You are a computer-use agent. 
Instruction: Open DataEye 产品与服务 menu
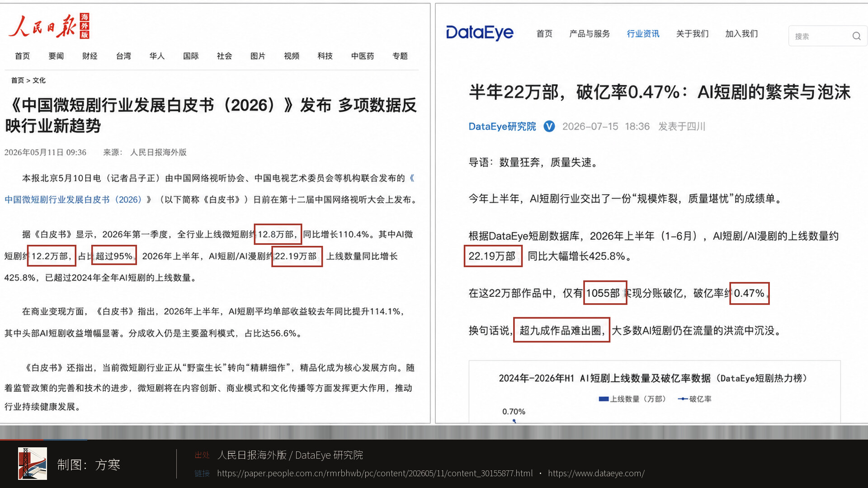pos(590,34)
